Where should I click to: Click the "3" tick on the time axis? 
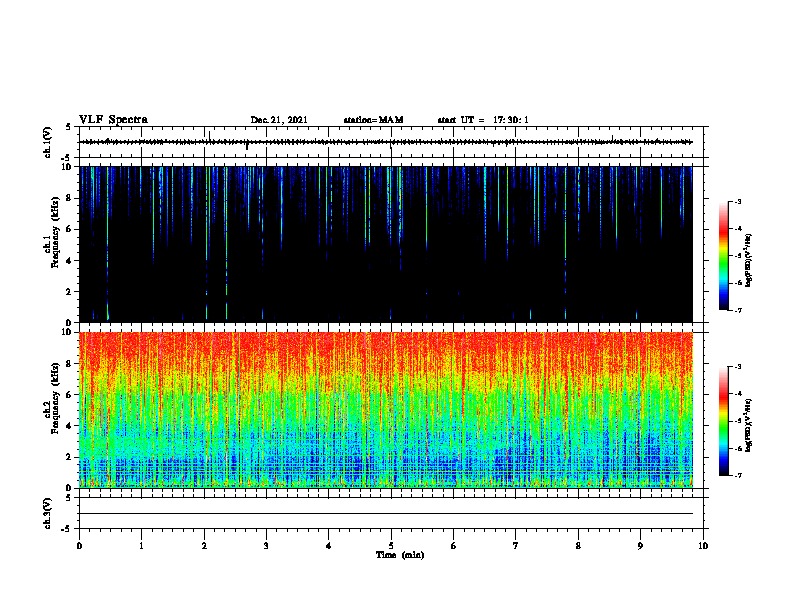pyautogui.click(x=266, y=546)
